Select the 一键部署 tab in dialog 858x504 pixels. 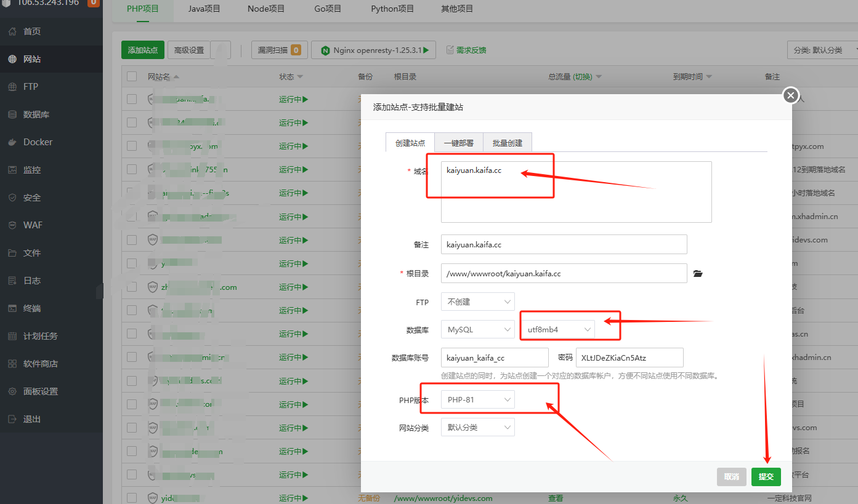click(x=459, y=143)
